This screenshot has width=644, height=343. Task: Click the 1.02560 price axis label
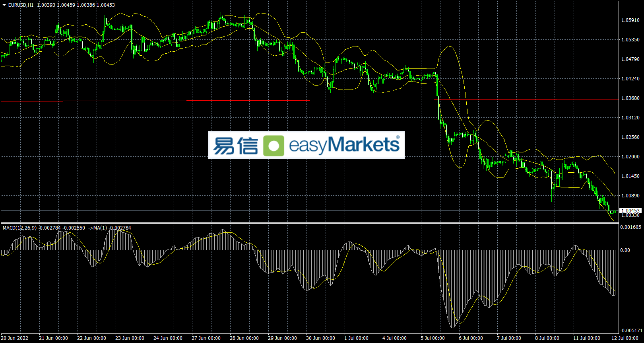(x=630, y=137)
